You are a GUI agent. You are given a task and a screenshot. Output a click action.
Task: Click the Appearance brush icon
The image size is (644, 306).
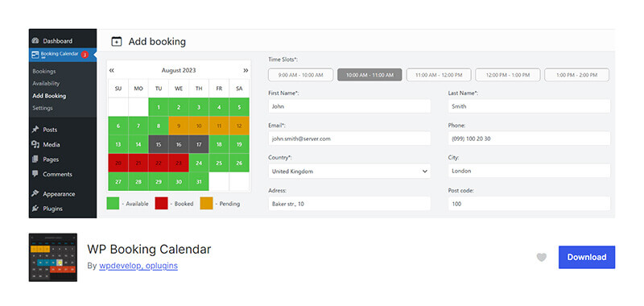(35, 193)
